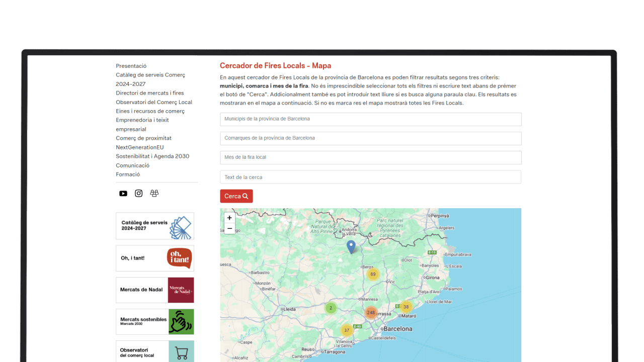This screenshot has width=644, height=362.
Task: Zoom in on the map
Action: tap(229, 218)
